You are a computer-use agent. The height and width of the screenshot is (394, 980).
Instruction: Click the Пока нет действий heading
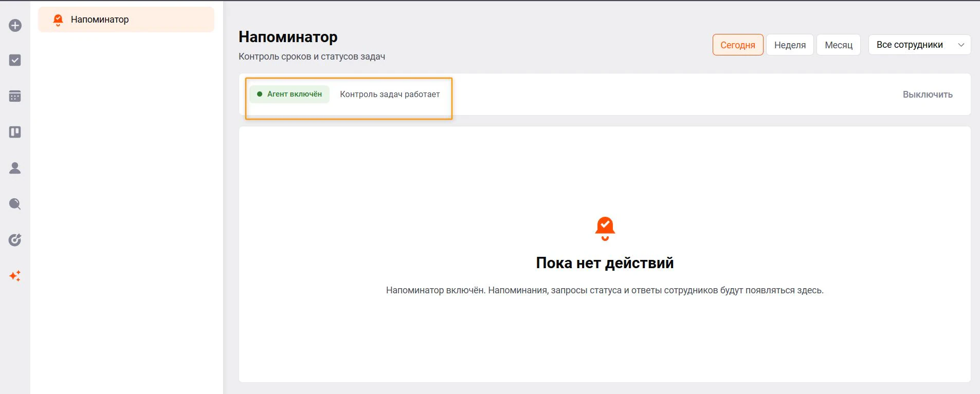605,262
